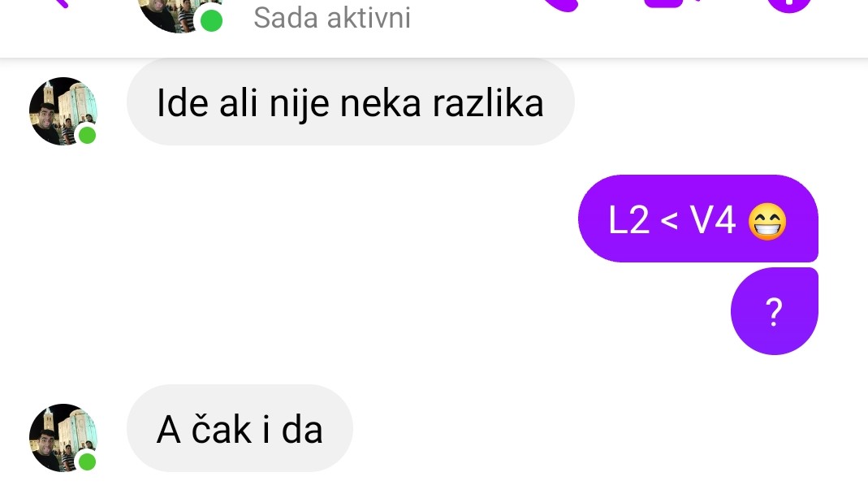Go back using the purple back arrow
Viewport: 868px width, 494px height.
coord(61,2)
